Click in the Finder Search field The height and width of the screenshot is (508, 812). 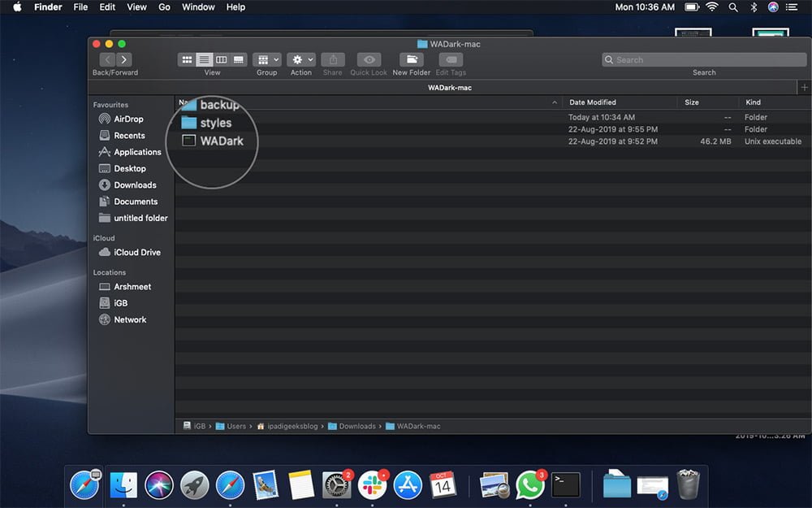click(x=704, y=59)
